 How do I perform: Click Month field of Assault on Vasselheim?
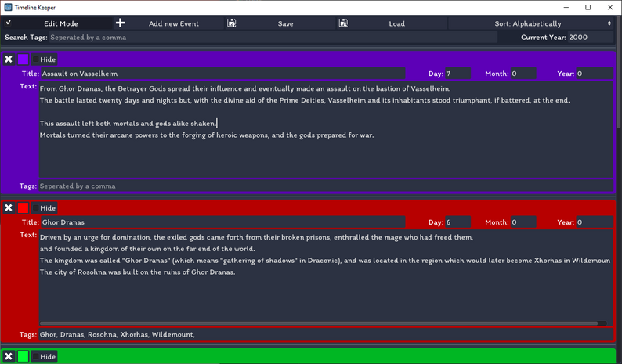[523, 74]
